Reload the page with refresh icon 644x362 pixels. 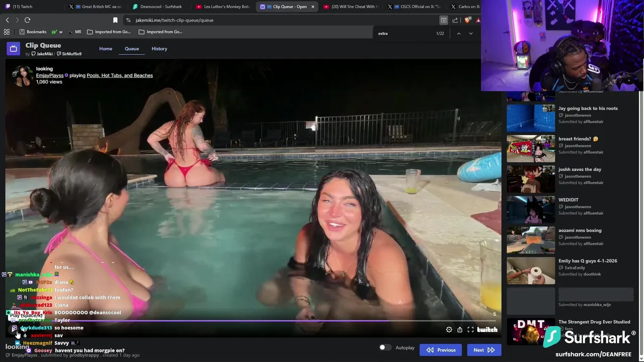[x=27, y=20]
